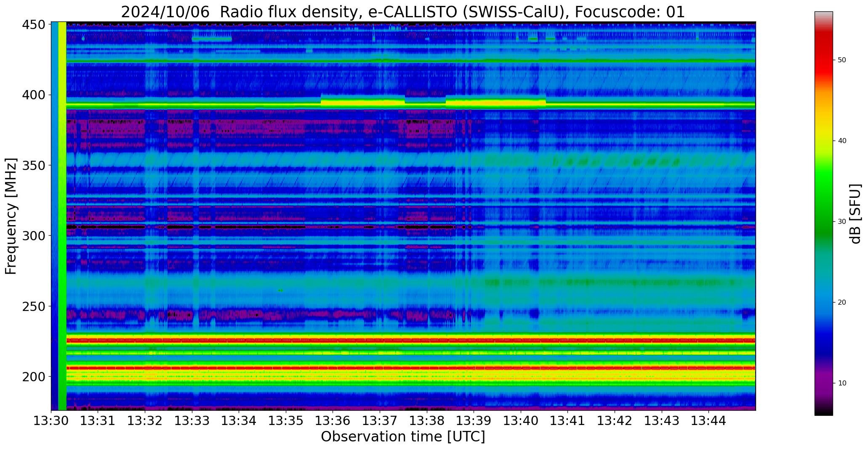Click the 250 frequency tick label
This screenshot has height=449, width=868.
click(33, 306)
